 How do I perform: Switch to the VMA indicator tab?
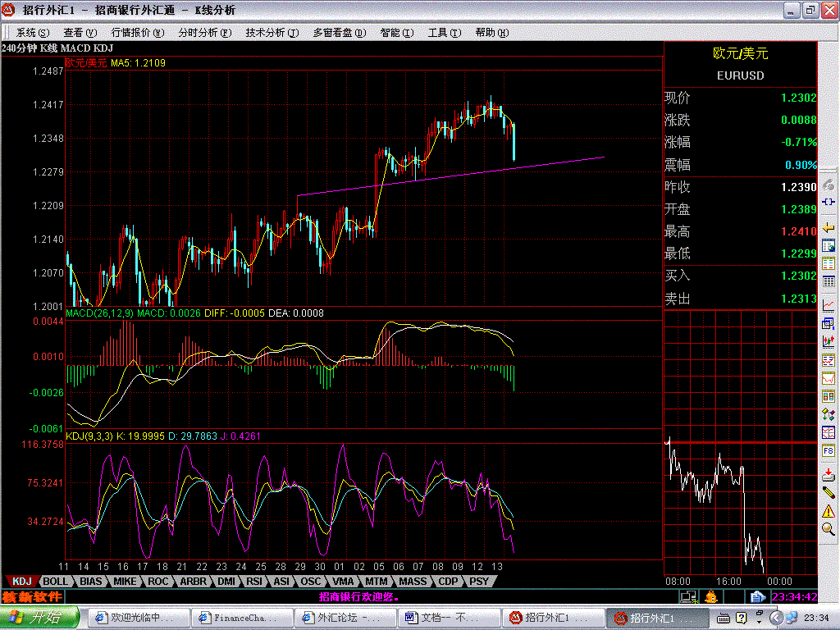click(x=344, y=582)
